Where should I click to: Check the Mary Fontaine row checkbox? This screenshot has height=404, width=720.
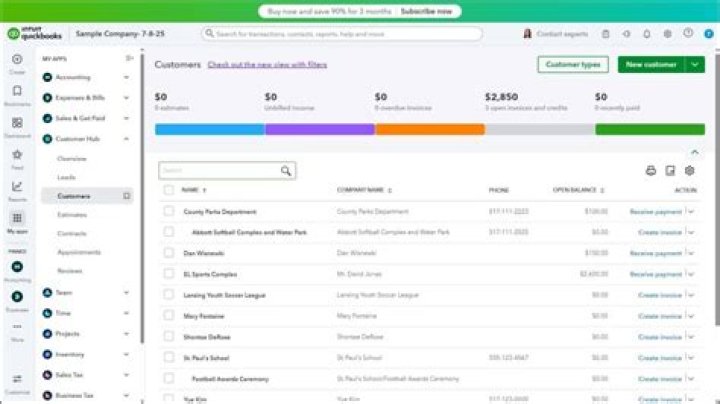click(169, 315)
